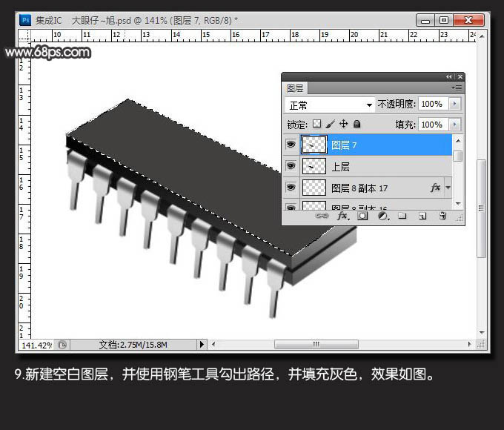Delete layer with trash icon

(x=442, y=216)
